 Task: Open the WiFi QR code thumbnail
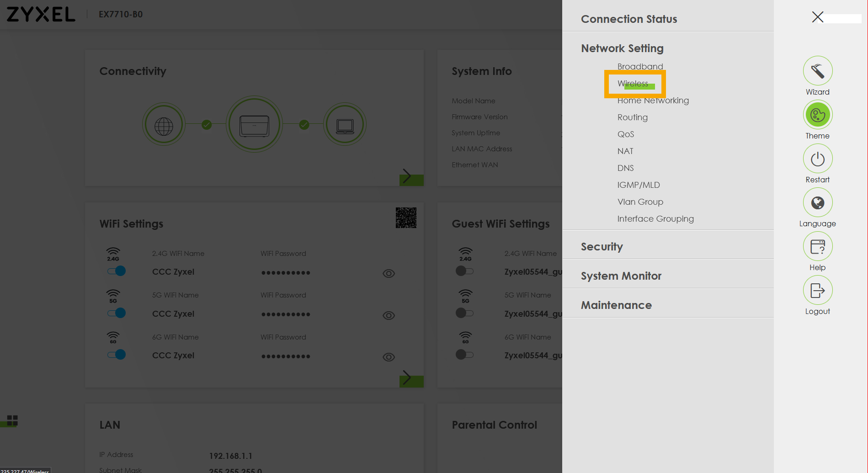pyautogui.click(x=406, y=218)
